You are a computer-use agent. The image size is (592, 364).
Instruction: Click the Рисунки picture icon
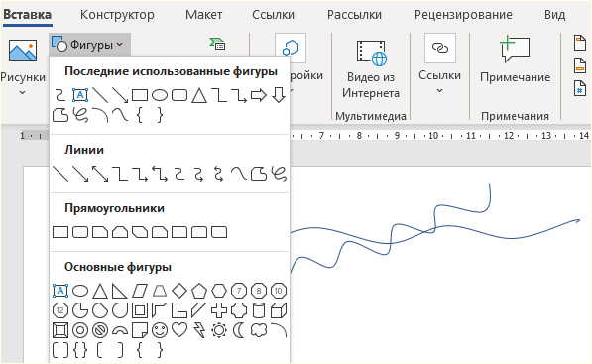click(x=23, y=50)
